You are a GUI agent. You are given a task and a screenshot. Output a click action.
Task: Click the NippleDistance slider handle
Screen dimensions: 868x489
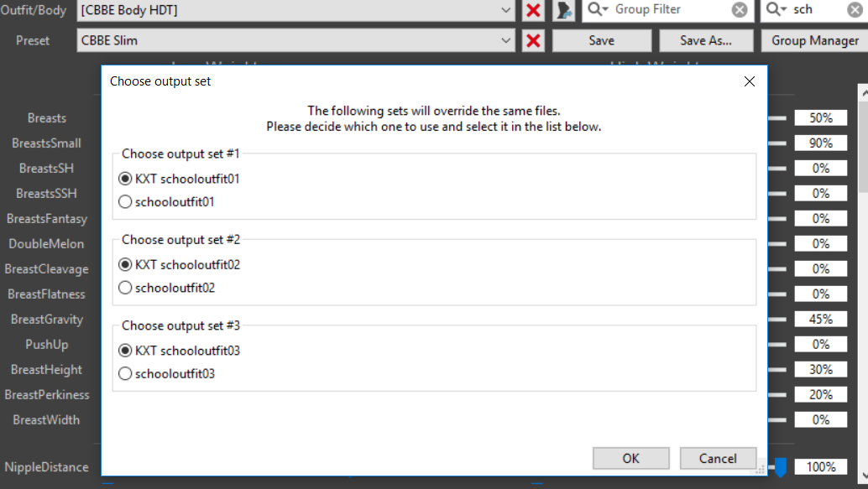point(781,467)
